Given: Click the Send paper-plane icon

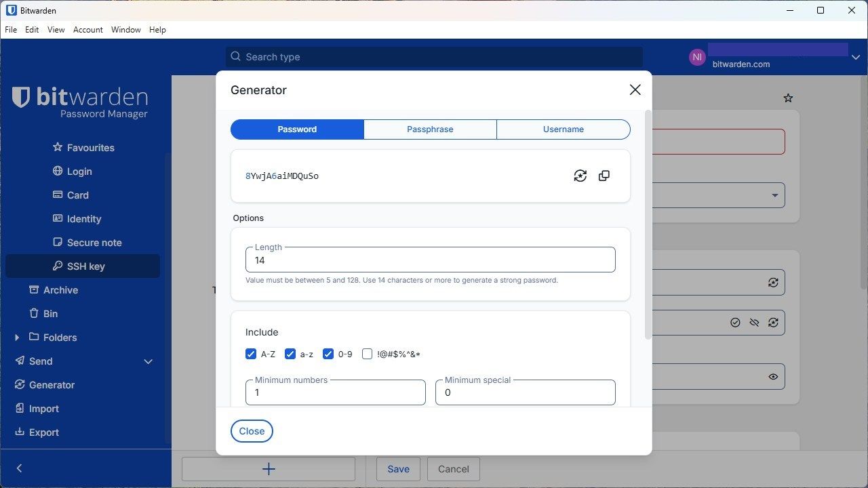Looking at the screenshot, I should (20, 361).
